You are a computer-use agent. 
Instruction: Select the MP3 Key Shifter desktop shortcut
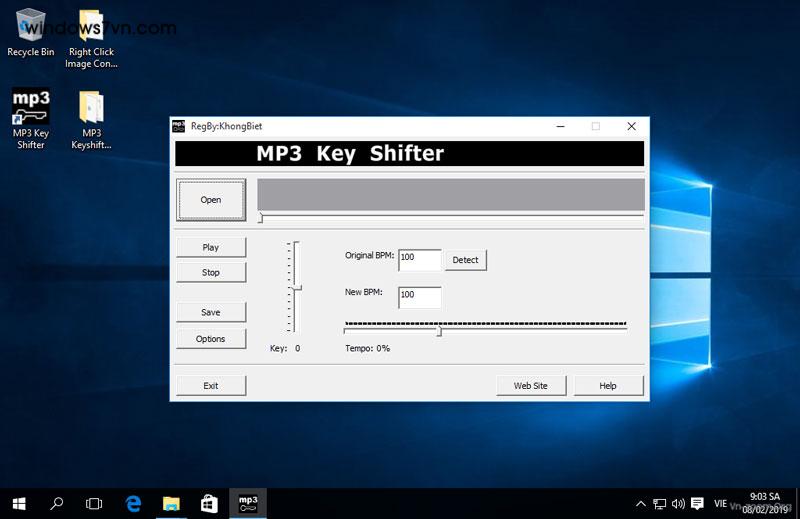coord(31,119)
